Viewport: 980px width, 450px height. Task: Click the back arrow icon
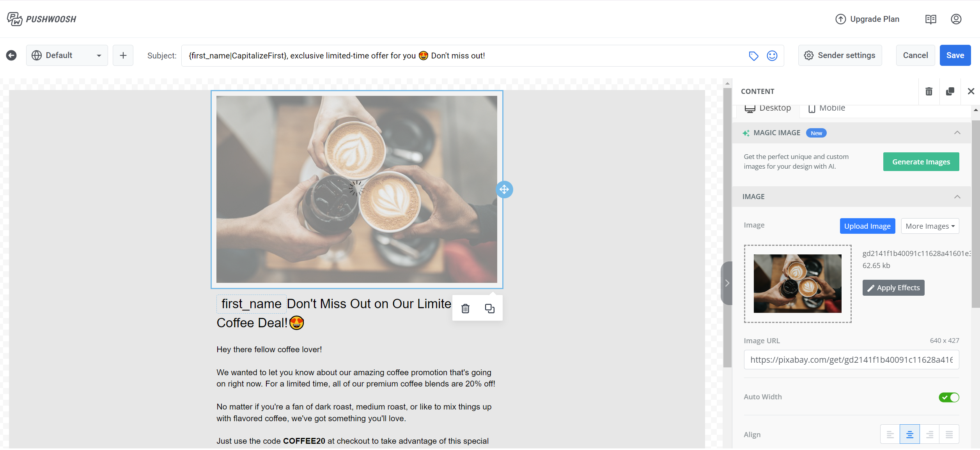(11, 55)
